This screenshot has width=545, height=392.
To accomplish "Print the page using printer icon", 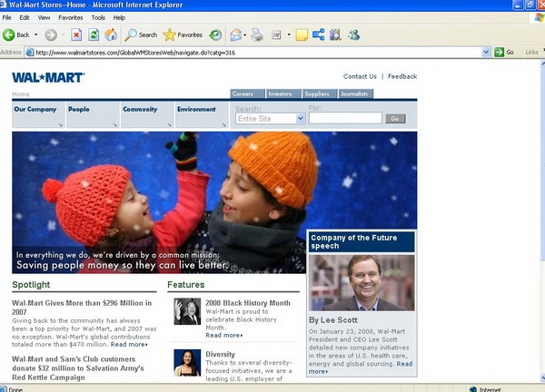I will [x=257, y=34].
